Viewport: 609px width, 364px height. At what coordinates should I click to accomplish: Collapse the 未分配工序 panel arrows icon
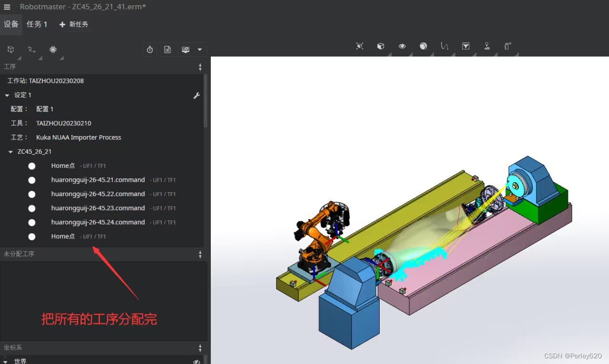point(200,255)
